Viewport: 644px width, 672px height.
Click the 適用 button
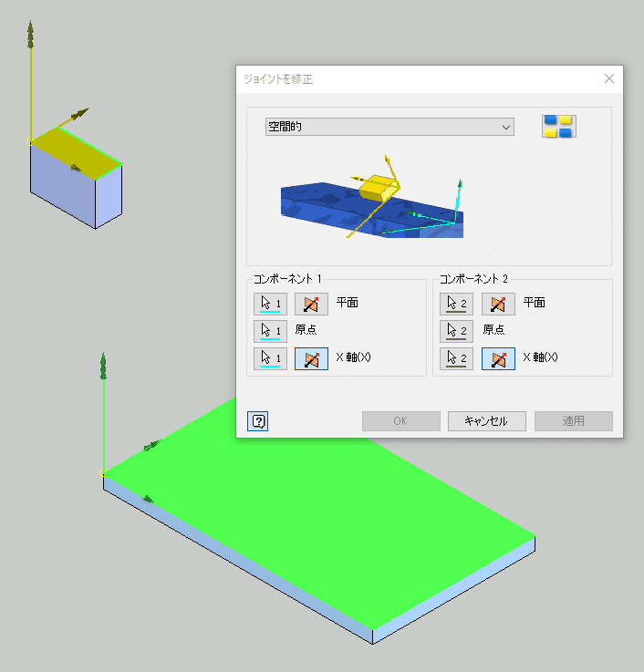tap(573, 421)
